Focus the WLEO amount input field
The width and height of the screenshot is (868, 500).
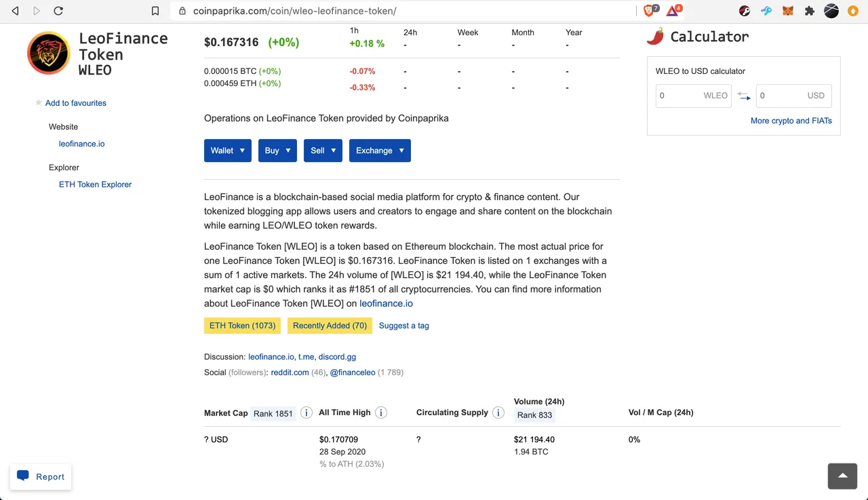694,96
